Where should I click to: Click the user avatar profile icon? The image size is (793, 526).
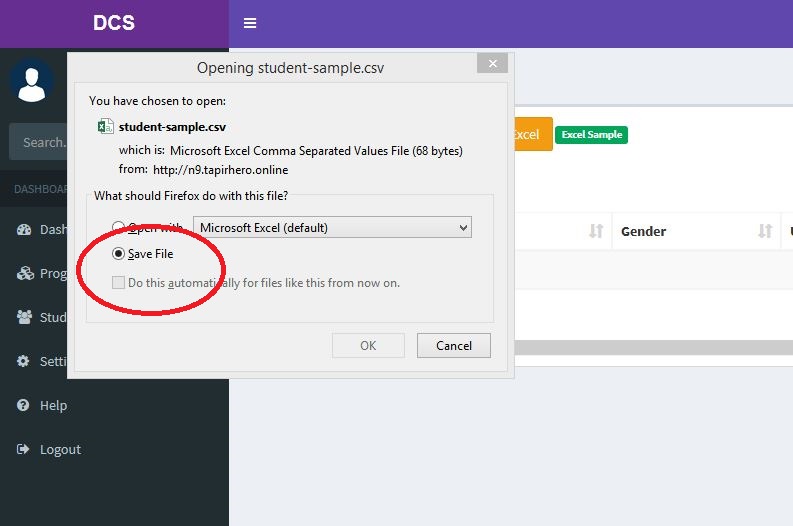point(31,81)
